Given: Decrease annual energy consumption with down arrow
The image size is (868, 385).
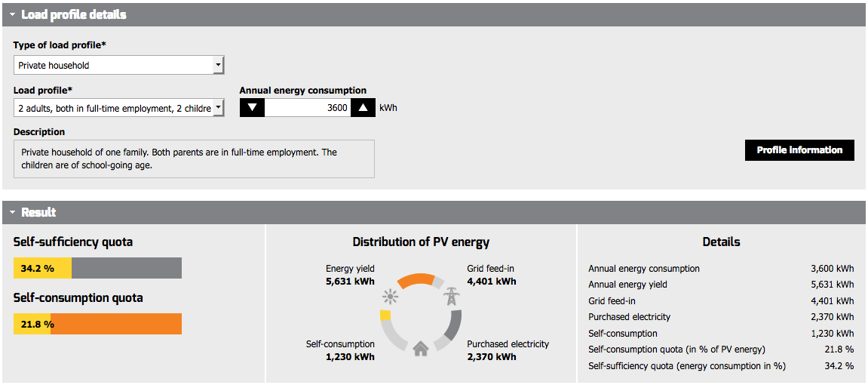Looking at the screenshot, I should (x=252, y=107).
